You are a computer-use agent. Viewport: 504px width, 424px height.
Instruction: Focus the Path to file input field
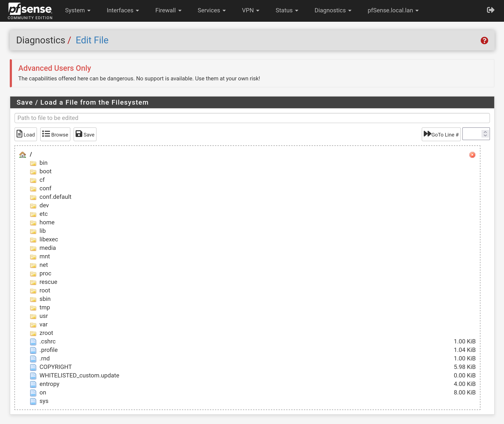252,118
